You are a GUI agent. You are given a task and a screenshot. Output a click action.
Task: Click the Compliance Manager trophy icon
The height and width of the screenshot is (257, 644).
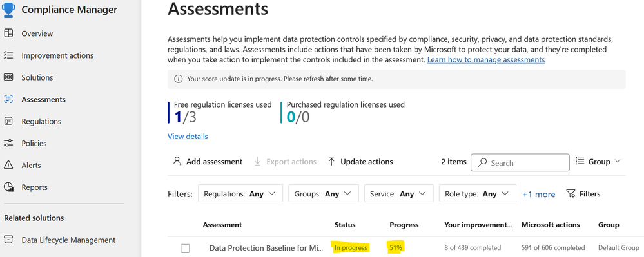(8, 10)
